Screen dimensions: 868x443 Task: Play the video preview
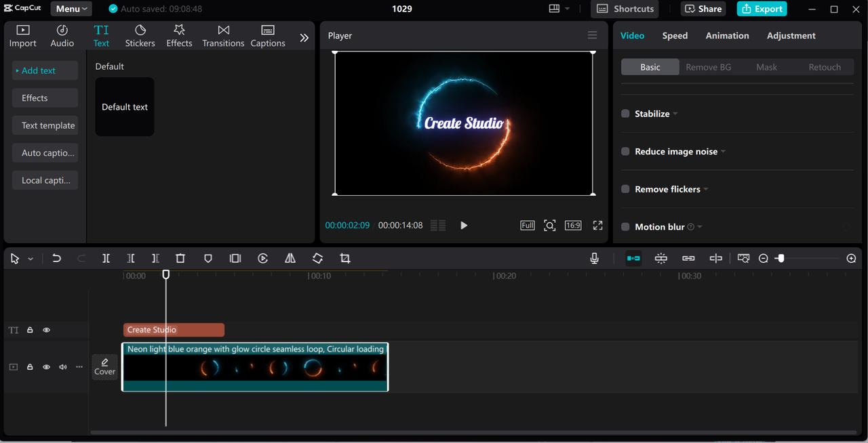pyautogui.click(x=464, y=225)
